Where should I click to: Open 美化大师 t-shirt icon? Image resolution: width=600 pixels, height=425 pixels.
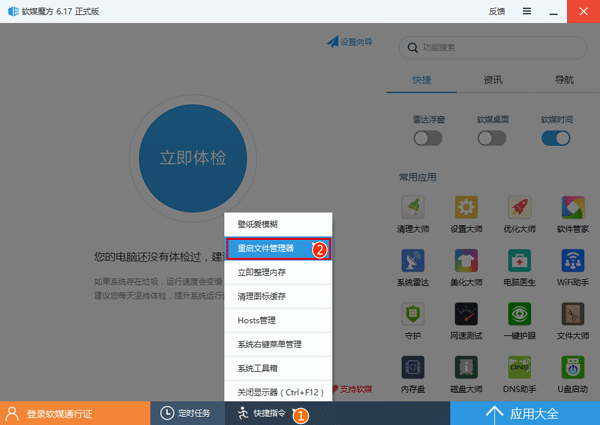pos(465,261)
